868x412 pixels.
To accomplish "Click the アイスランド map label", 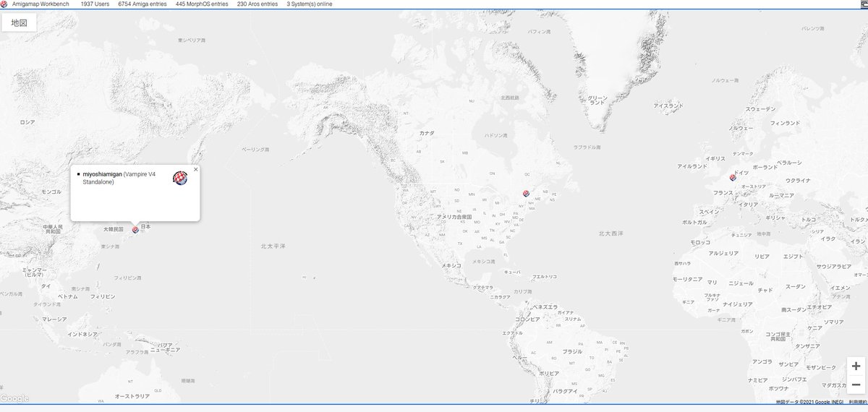I will click(x=668, y=106).
